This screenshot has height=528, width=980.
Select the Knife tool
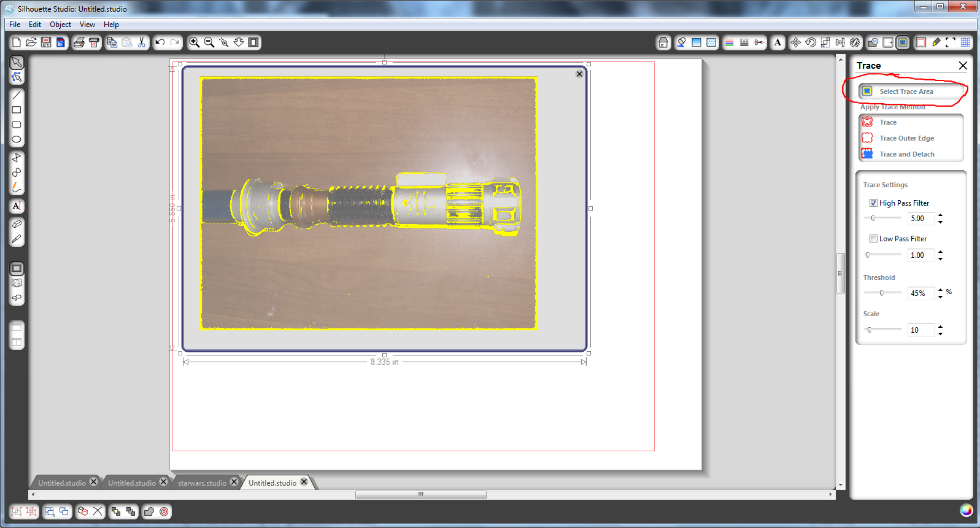(x=17, y=239)
